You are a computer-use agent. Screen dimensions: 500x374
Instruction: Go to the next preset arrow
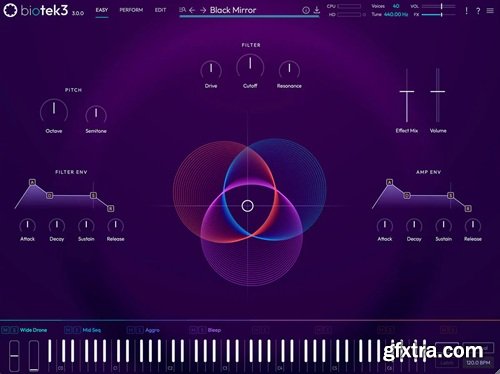pos(203,10)
